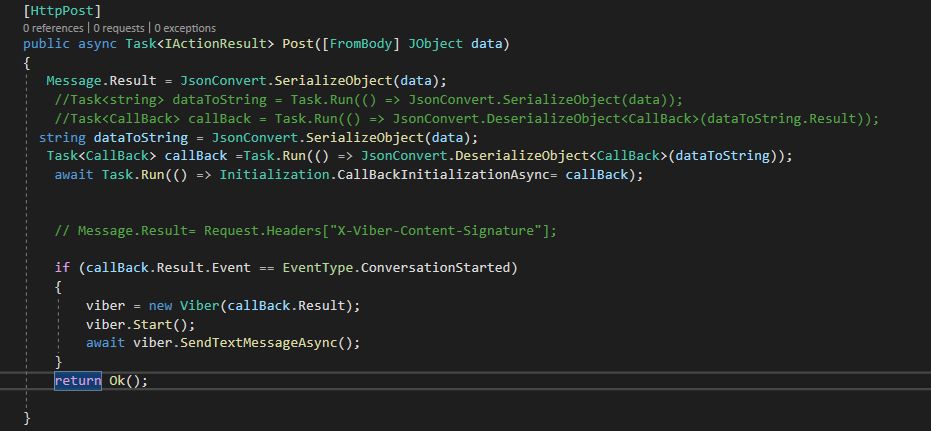Open the "0 references" CodeLens link
This screenshot has width=931, height=431.
53,28
